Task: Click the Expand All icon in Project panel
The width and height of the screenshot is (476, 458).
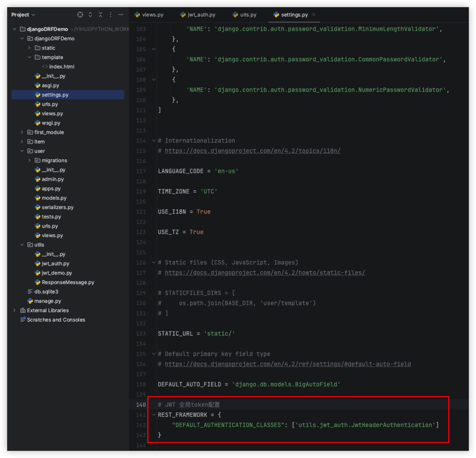Action: pos(90,14)
